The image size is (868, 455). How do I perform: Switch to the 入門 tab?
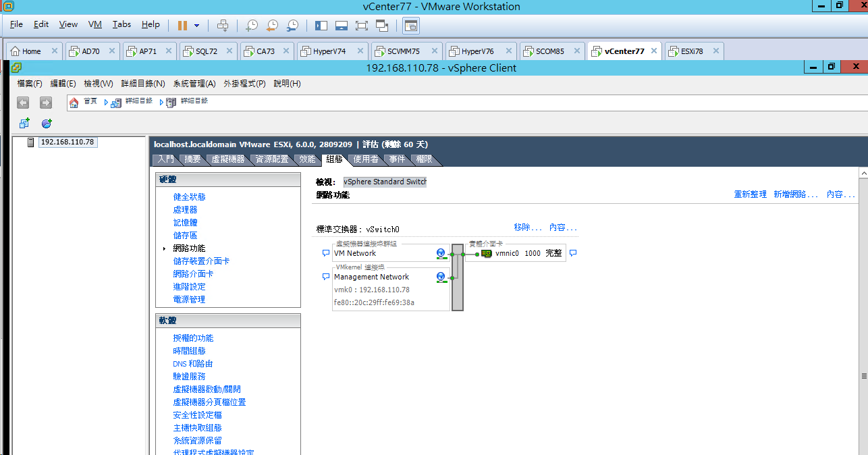pyautogui.click(x=166, y=159)
